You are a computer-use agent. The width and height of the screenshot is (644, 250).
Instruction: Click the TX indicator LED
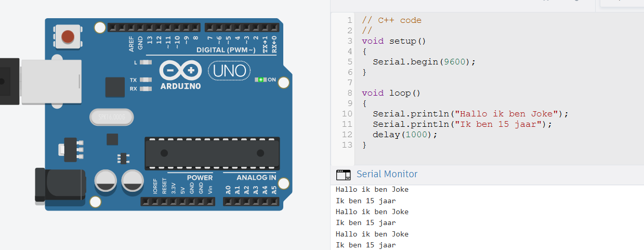pyautogui.click(x=145, y=80)
